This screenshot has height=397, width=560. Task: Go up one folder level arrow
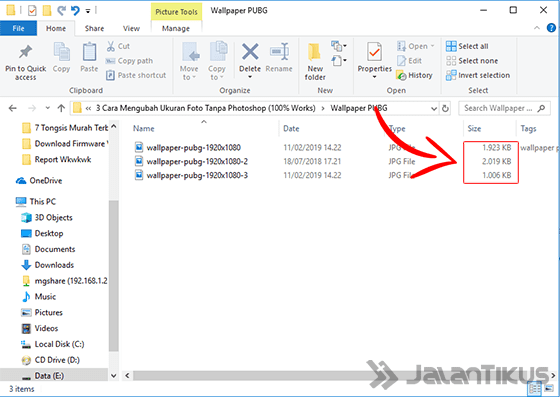(x=61, y=108)
